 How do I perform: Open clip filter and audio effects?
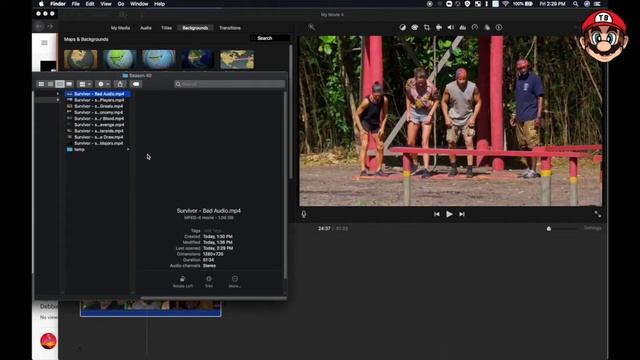(487, 27)
